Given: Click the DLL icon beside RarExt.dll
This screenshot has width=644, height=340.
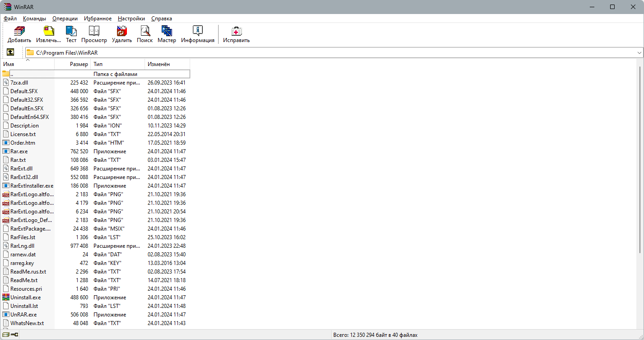Looking at the screenshot, I should [6, 169].
